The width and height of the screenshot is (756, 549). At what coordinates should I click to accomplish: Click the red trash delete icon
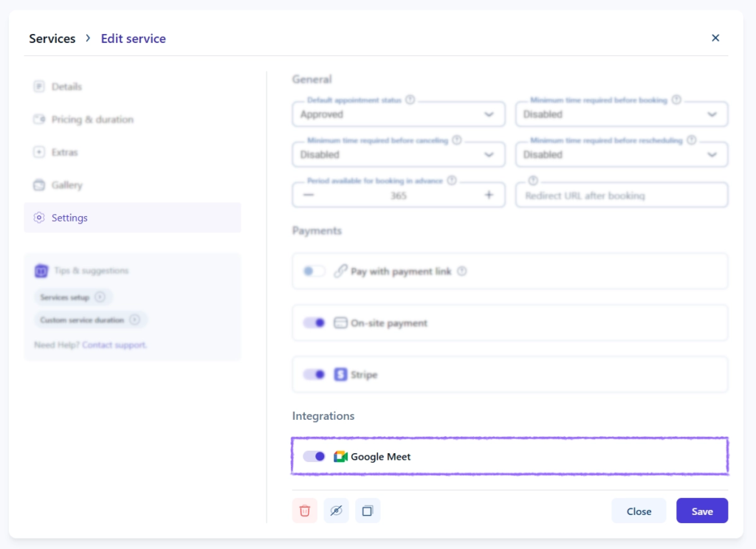[305, 511]
